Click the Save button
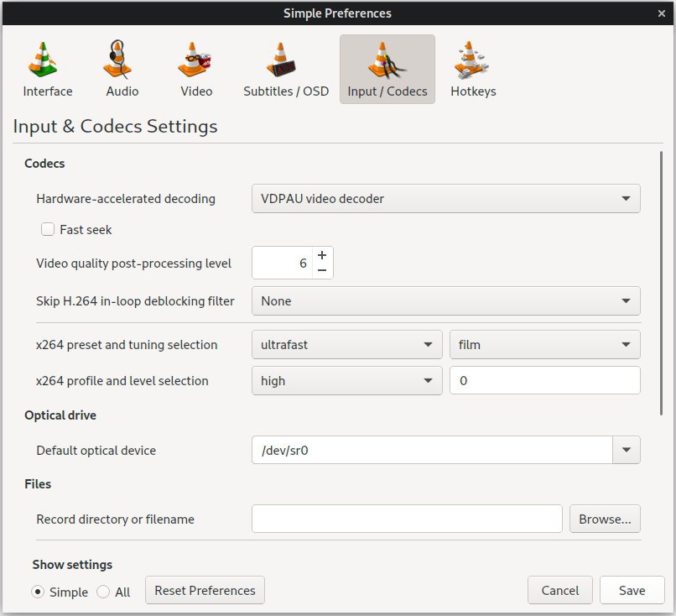This screenshot has height=616, width=676. (632, 590)
